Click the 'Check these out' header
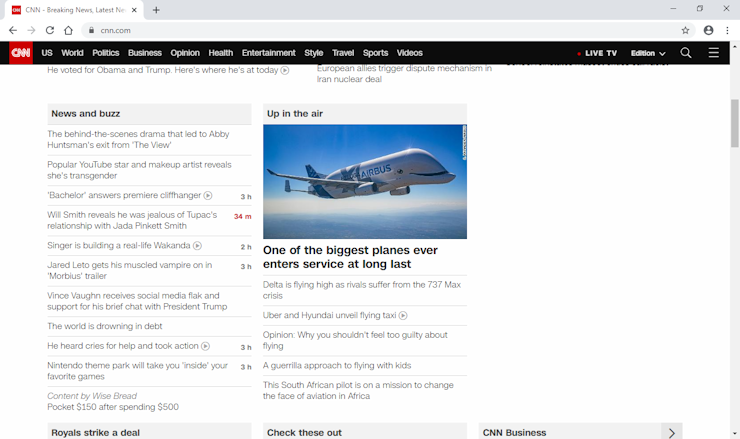Image resolution: width=740 pixels, height=439 pixels. 365,431
